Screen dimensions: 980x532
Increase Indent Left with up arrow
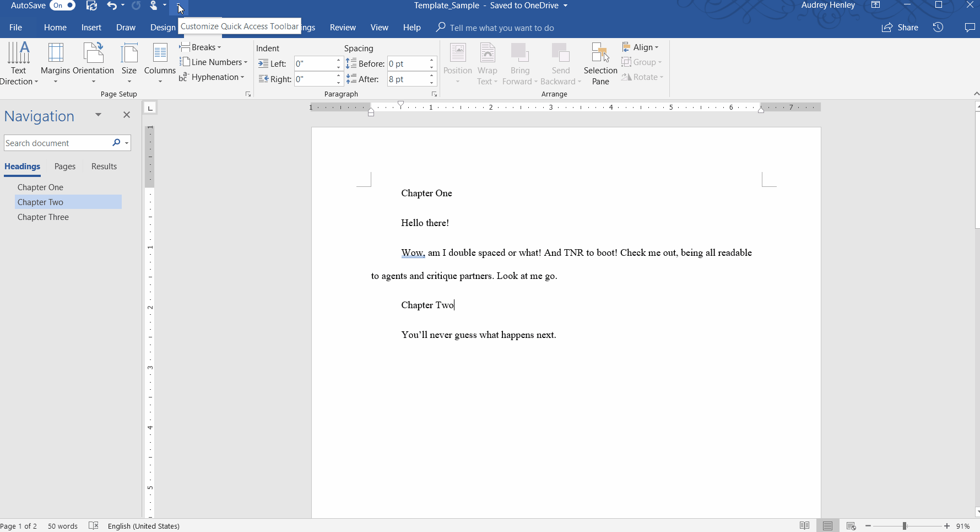pos(339,61)
